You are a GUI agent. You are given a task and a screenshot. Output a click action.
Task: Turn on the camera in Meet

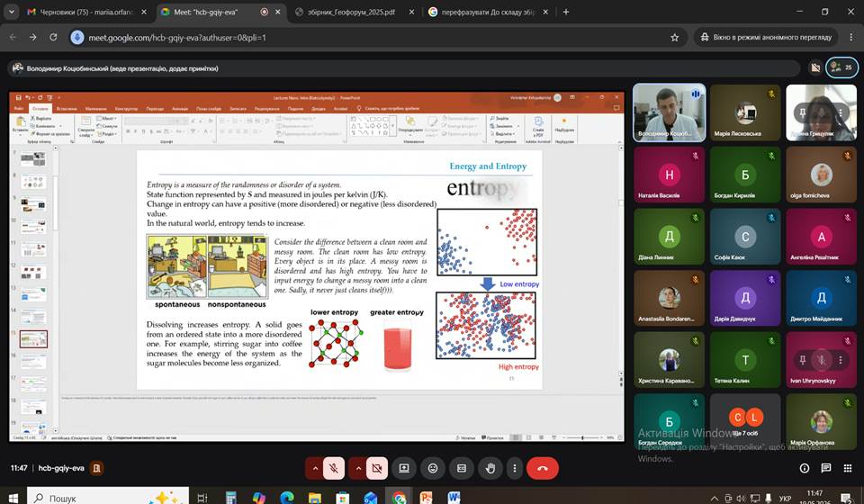click(x=377, y=468)
